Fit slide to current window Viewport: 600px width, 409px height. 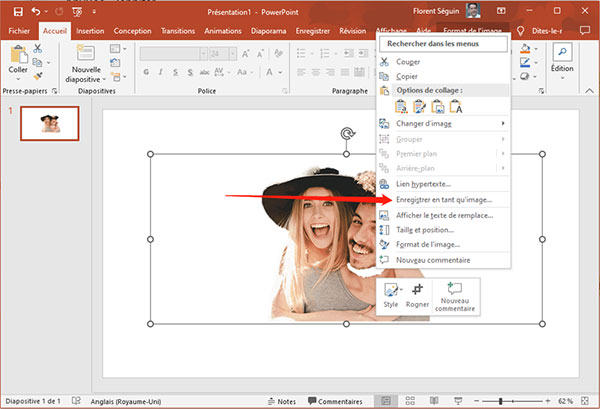(x=585, y=401)
